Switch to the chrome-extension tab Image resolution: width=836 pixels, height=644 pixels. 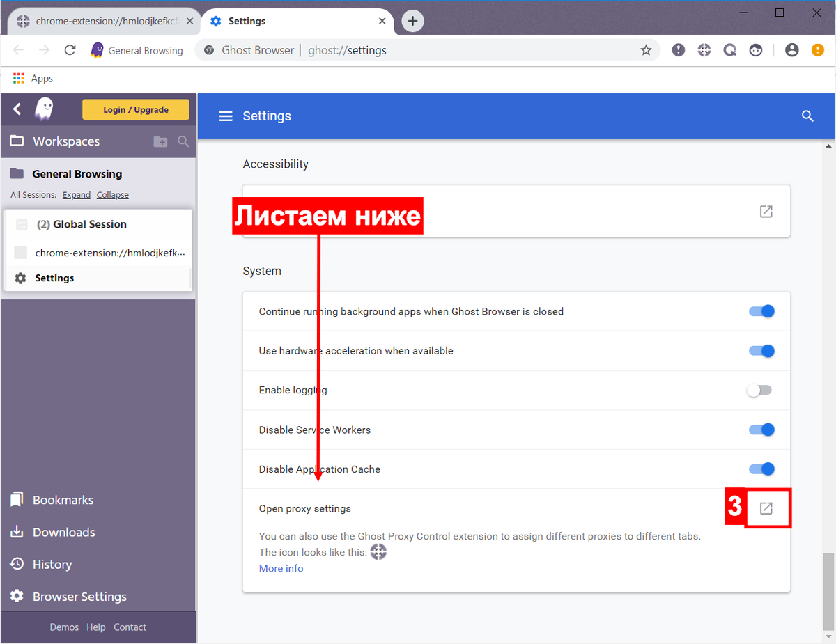(103, 22)
